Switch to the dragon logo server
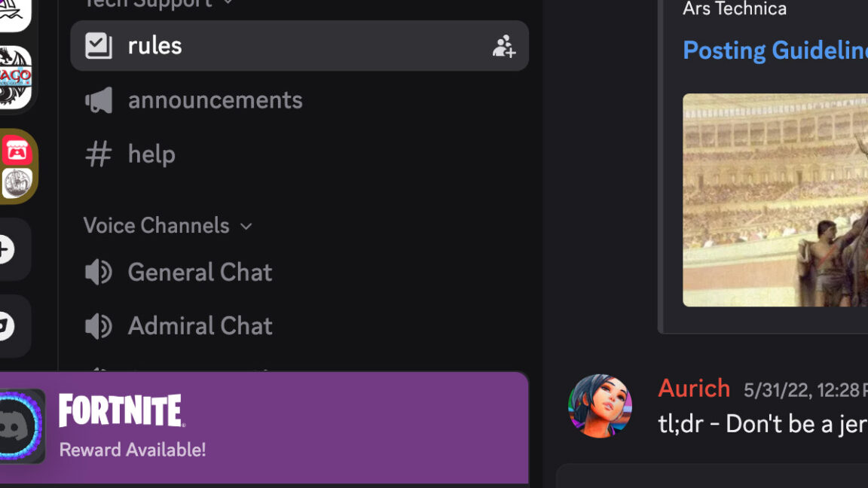The width and height of the screenshot is (868, 488). [15, 78]
